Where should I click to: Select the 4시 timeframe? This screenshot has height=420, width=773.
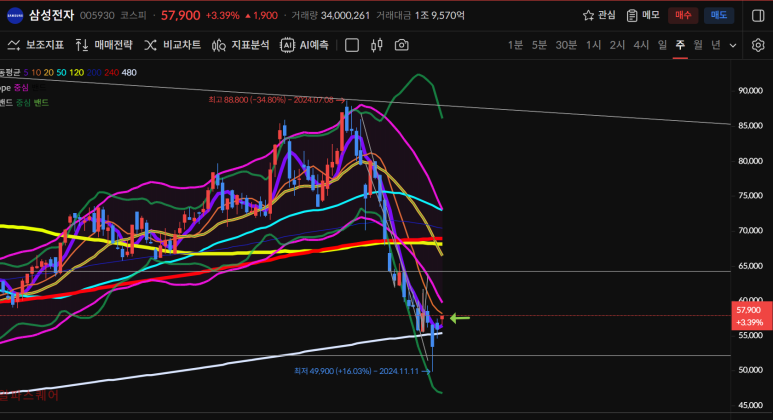click(641, 45)
